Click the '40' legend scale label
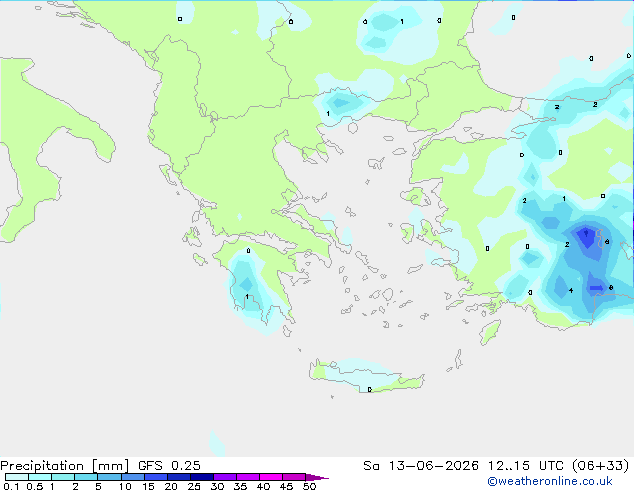The width and height of the screenshot is (634, 490). (x=263, y=486)
